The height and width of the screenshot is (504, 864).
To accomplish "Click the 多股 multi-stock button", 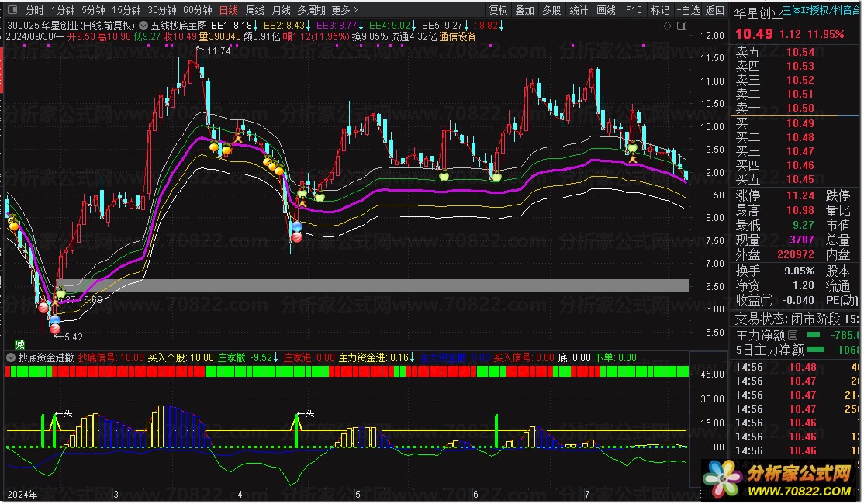I will point(551,10).
